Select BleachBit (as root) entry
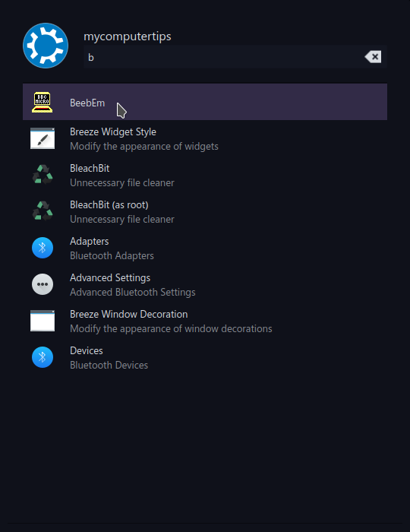The width and height of the screenshot is (410, 532). pyautogui.click(x=205, y=211)
